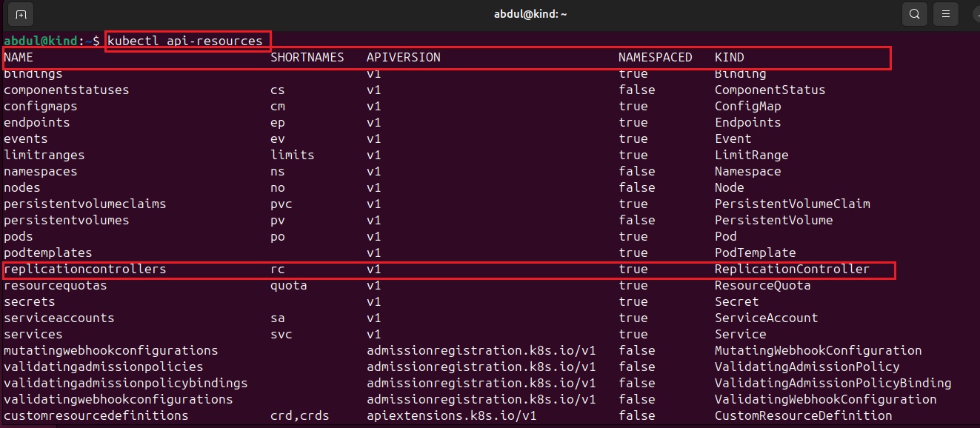Click the apiextensions.k8s.io/v1 API version
The height and width of the screenshot is (428, 980).
pos(451,415)
